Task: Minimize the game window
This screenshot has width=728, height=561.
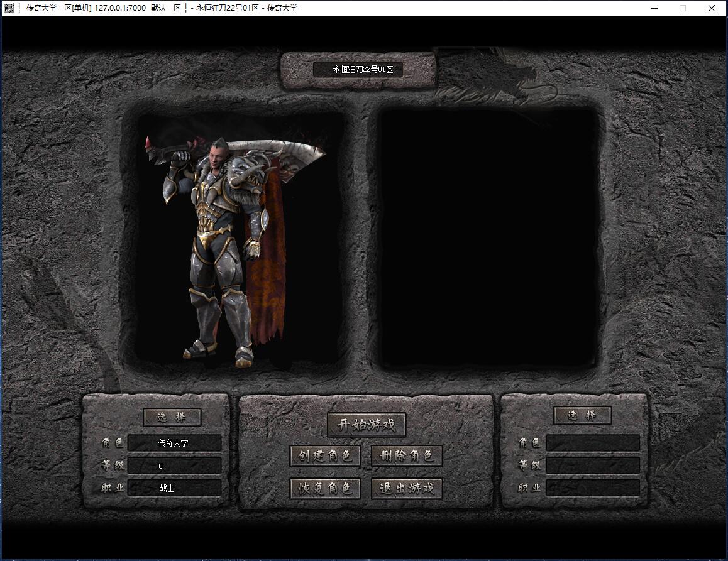Action: (x=654, y=8)
